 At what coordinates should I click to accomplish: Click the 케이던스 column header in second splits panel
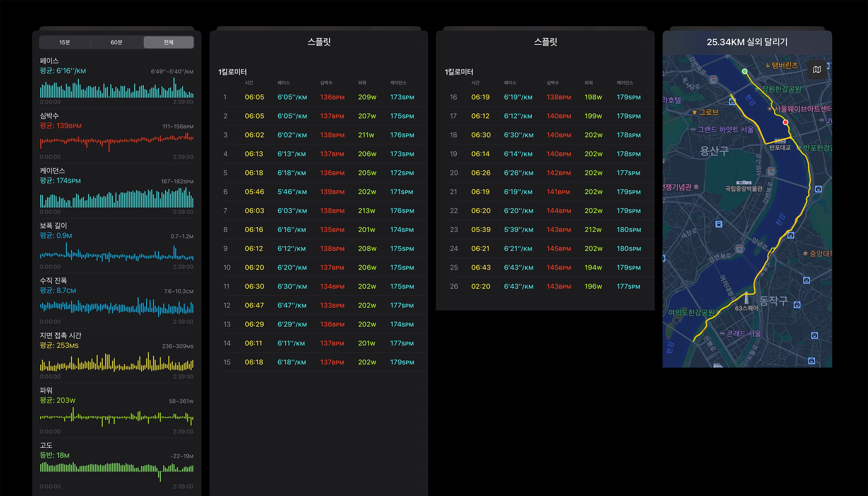624,83
